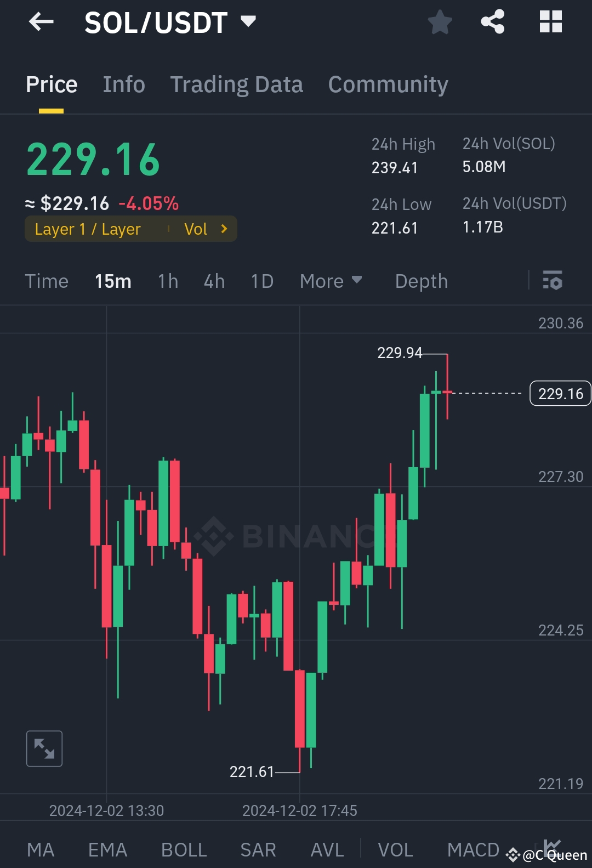The height and width of the screenshot is (868, 592).
Task: Expand chart to fullscreen mode
Action: point(44,748)
